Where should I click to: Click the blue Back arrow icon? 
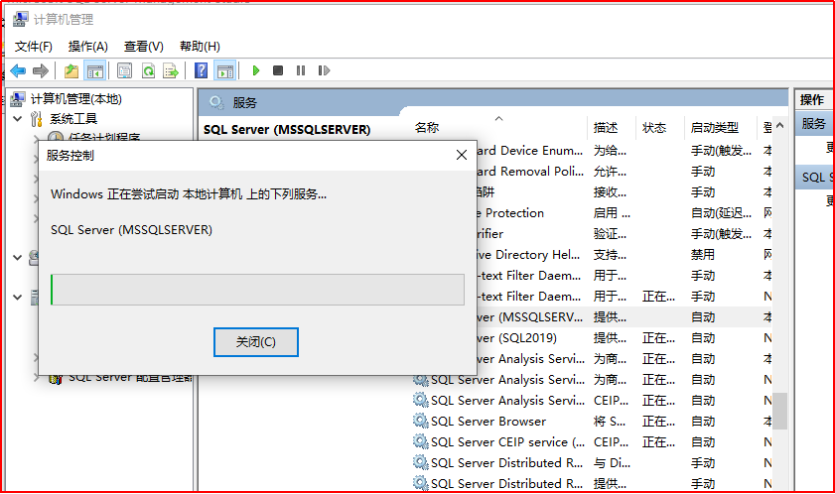pyautogui.click(x=18, y=71)
